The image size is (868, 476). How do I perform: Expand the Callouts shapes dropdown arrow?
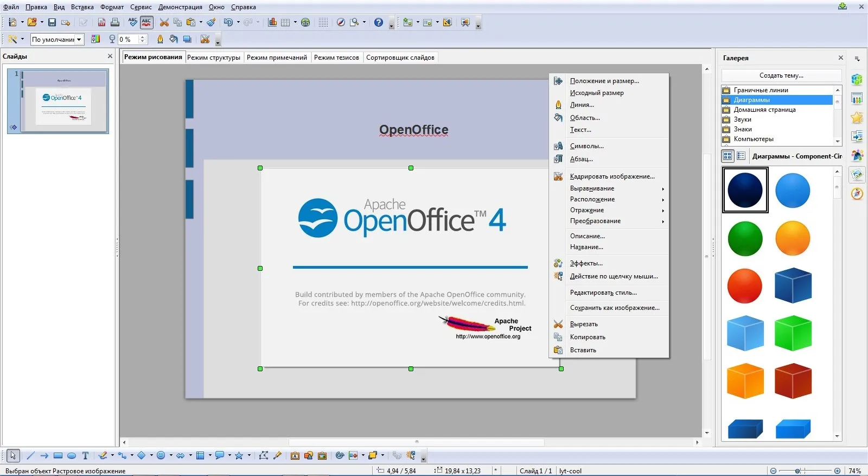click(229, 455)
